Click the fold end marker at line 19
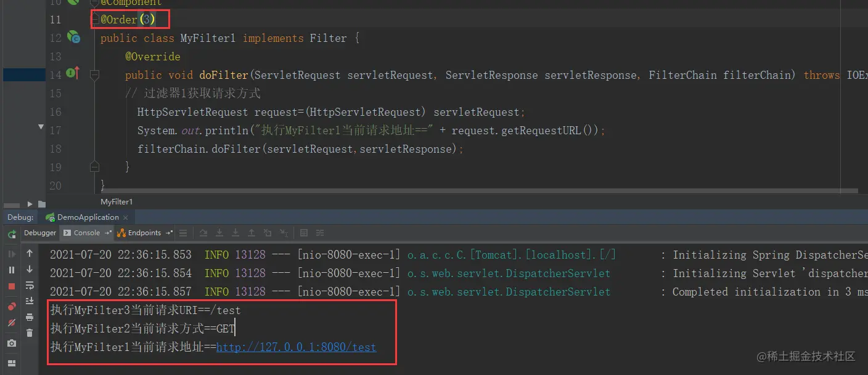Image resolution: width=868 pixels, height=375 pixels. point(94,167)
